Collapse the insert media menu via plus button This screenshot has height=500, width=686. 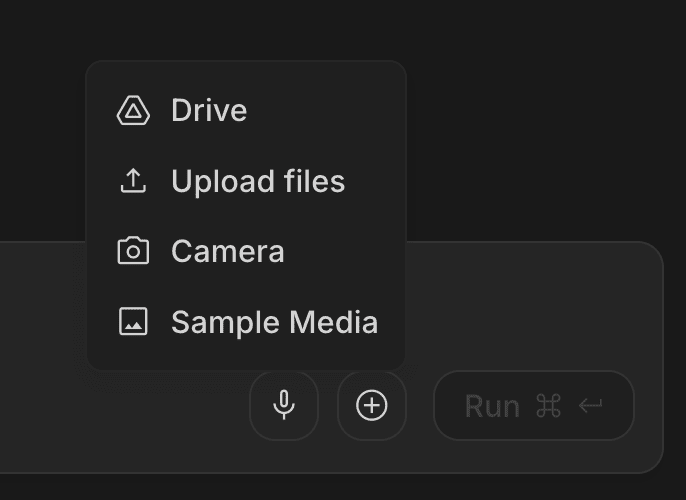coord(372,405)
